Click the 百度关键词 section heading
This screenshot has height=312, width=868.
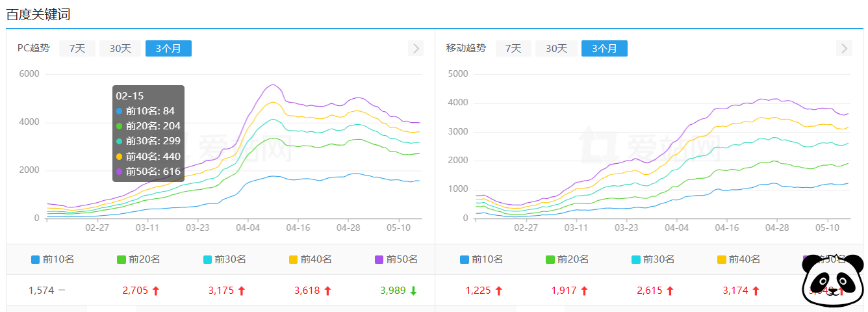[38, 14]
